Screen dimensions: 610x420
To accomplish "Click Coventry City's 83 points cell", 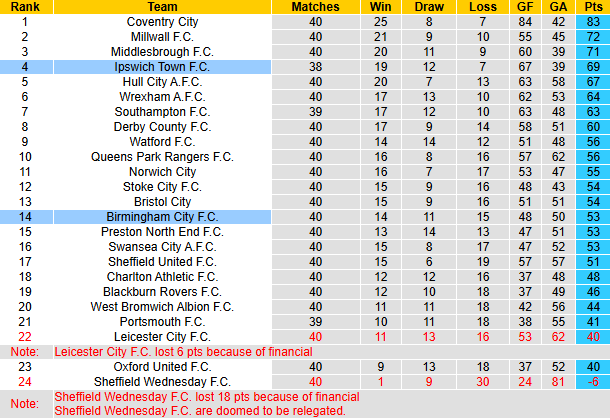I will pyautogui.click(x=593, y=22).
